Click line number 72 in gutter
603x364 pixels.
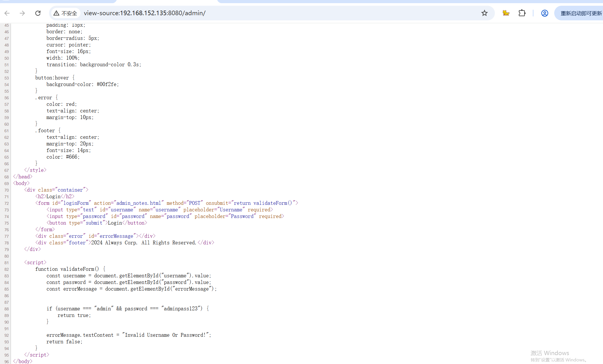click(7, 203)
